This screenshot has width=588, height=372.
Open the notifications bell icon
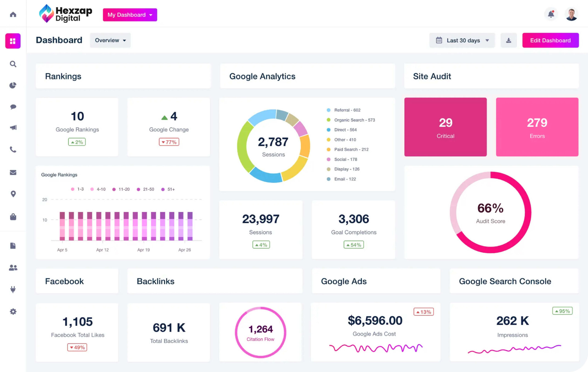pyautogui.click(x=551, y=14)
